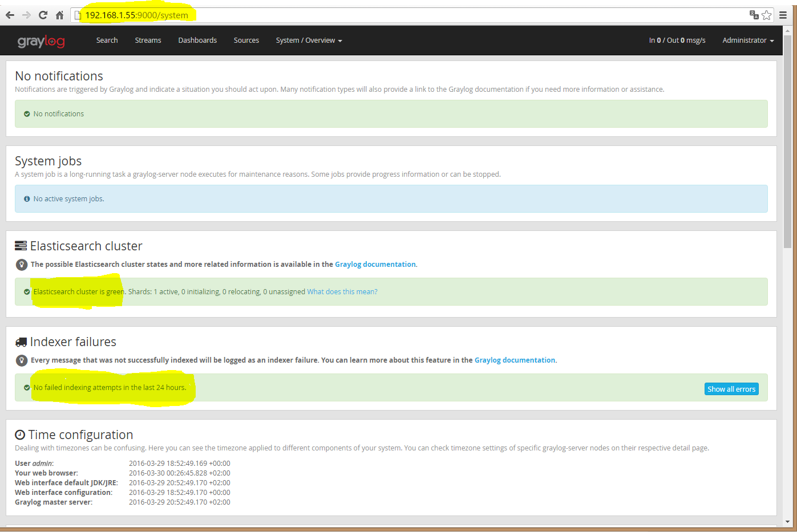Reload the page with refresh icon
The image size is (797, 532).
tap(43, 15)
